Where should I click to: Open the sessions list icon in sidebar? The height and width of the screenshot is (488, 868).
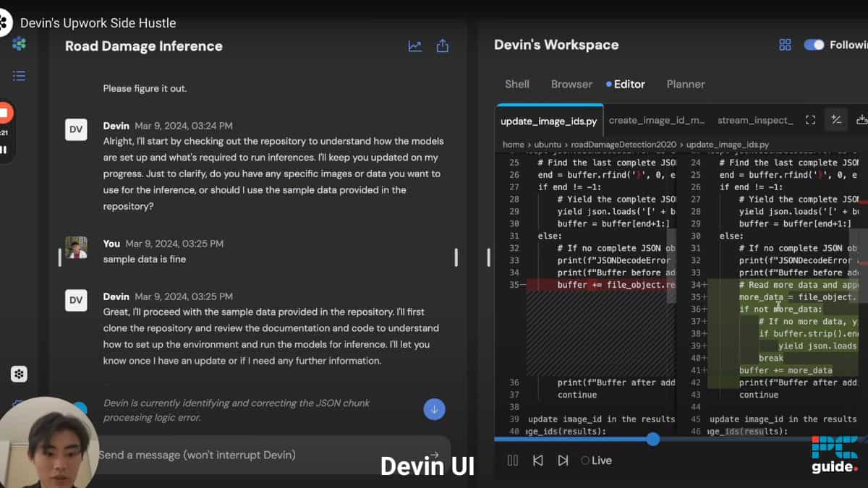click(x=19, y=75)
